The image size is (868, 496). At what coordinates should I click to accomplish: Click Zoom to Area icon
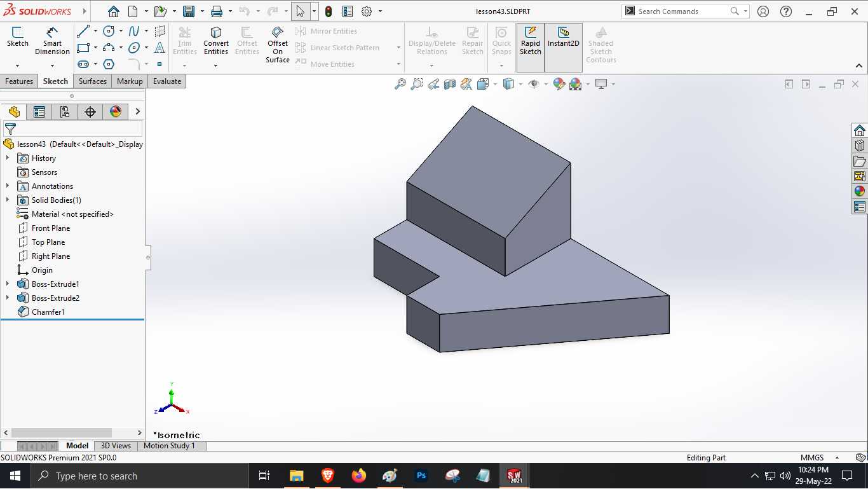[417, 84]
